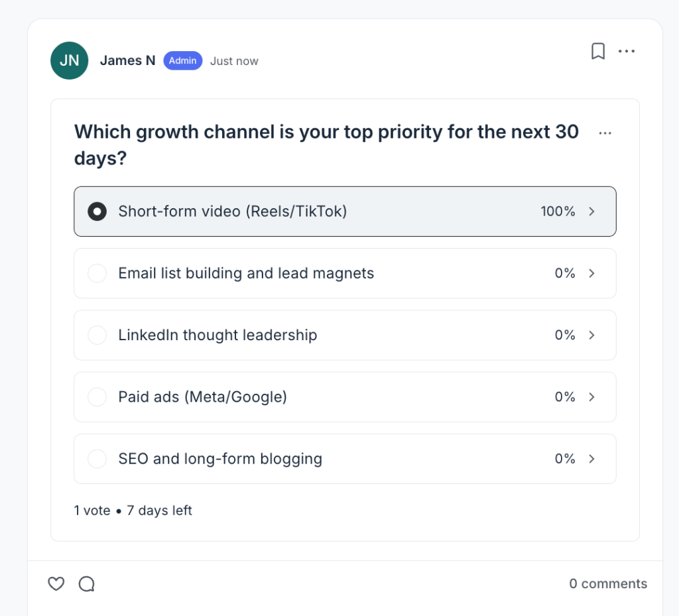Click the Just now timestamp

[x=234, y=61]
